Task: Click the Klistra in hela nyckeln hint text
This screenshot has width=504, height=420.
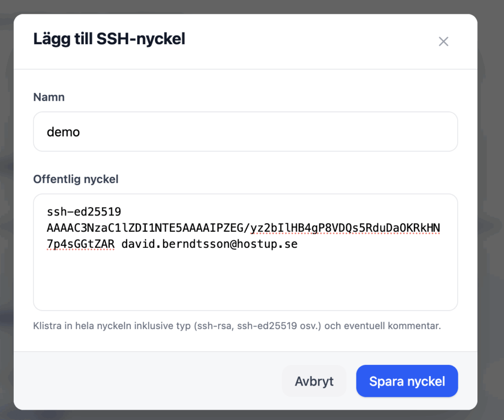Action: pyautogui.click(x=236, y=326)
